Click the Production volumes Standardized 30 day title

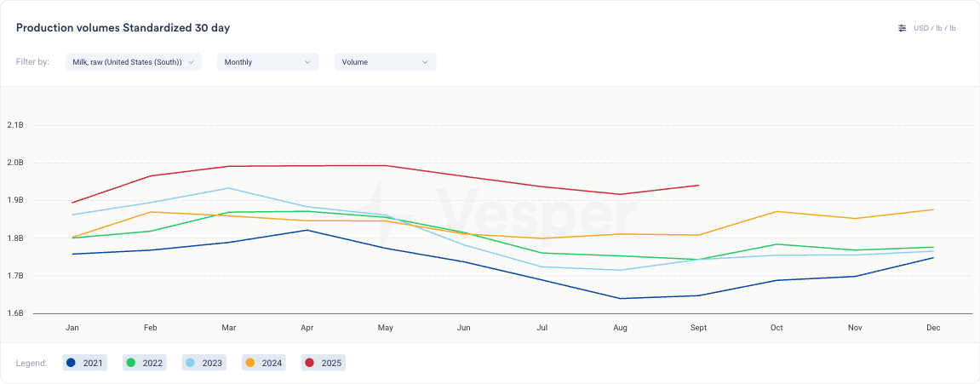click(123, 28)
